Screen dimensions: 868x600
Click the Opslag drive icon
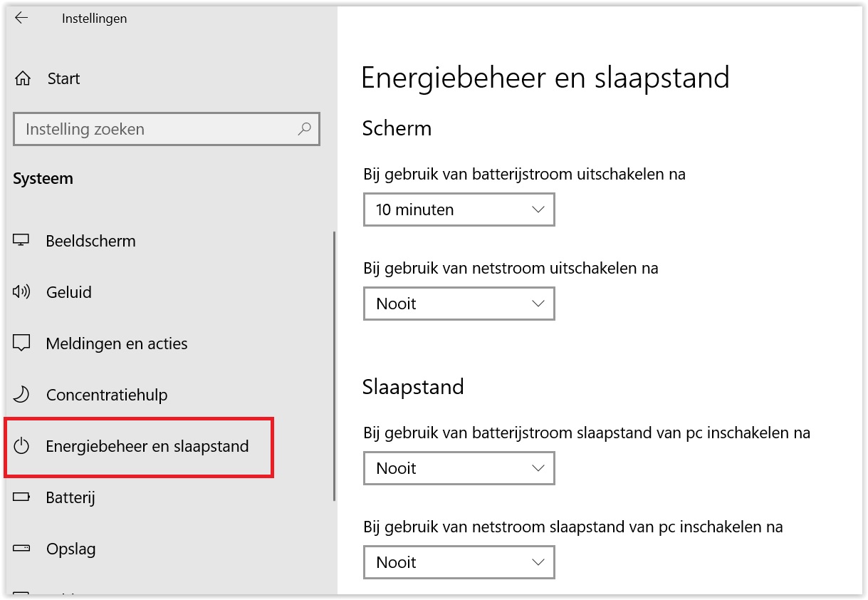click(21, 549)
